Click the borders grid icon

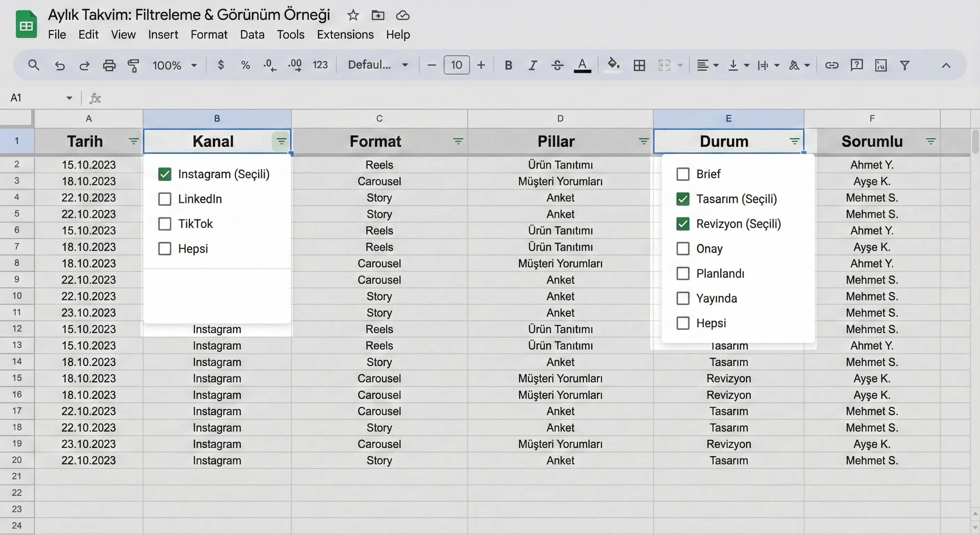point(639,65)
